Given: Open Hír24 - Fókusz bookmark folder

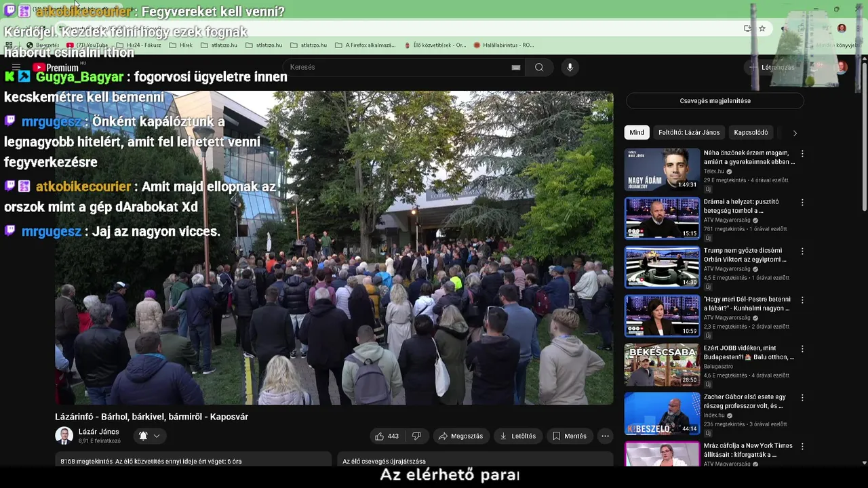Looking at the screenshot, I should (138, 45).
